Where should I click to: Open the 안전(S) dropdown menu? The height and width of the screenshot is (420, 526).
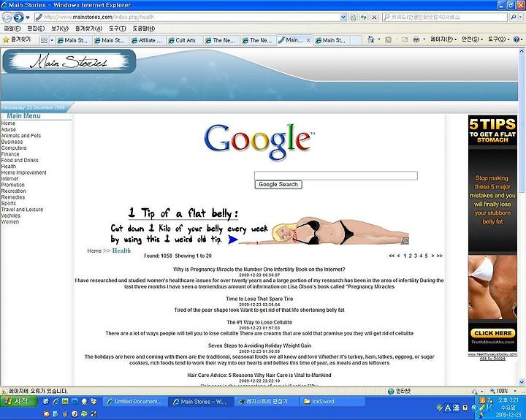[x=472, y=39]
